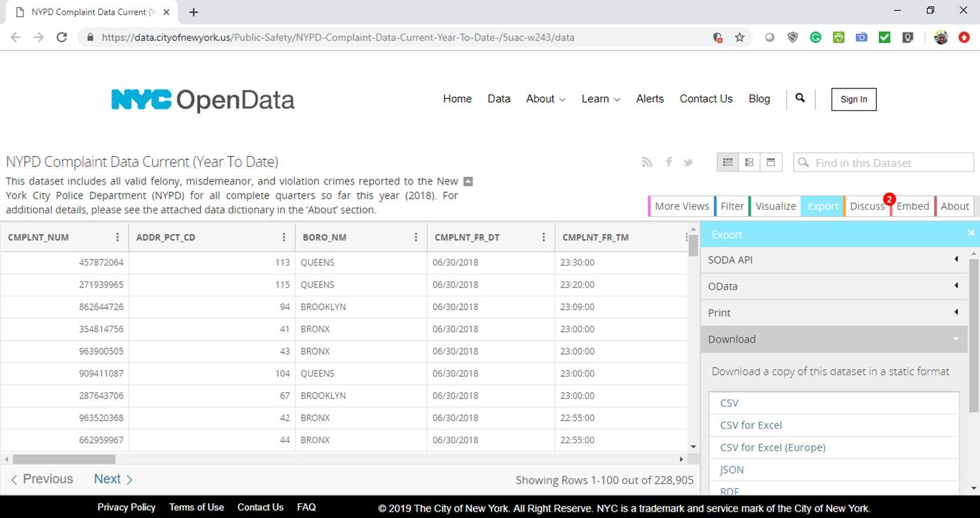The height and width of the screenshot is (518, 980).
Task: Open the Privacy Policy footer link
Action: point(127,507)
